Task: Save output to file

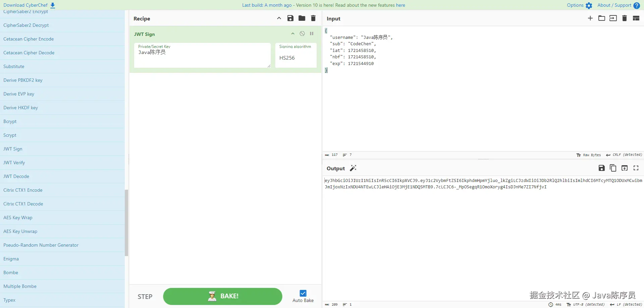Action: (x=602, y=168)
